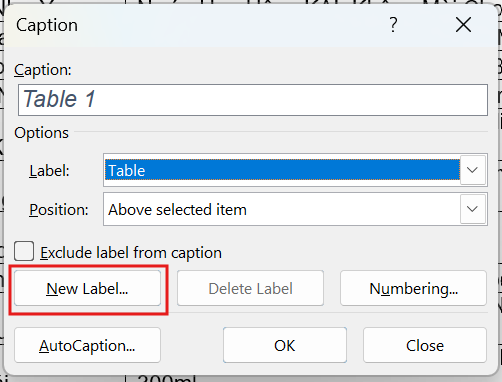Select the highlighted Table label box

(282, 170)
